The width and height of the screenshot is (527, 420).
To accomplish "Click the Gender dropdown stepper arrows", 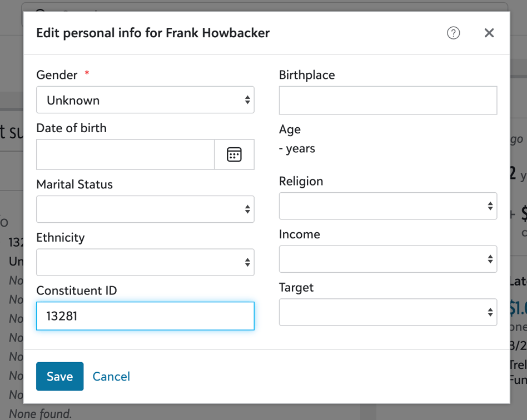I will [248, 100].
